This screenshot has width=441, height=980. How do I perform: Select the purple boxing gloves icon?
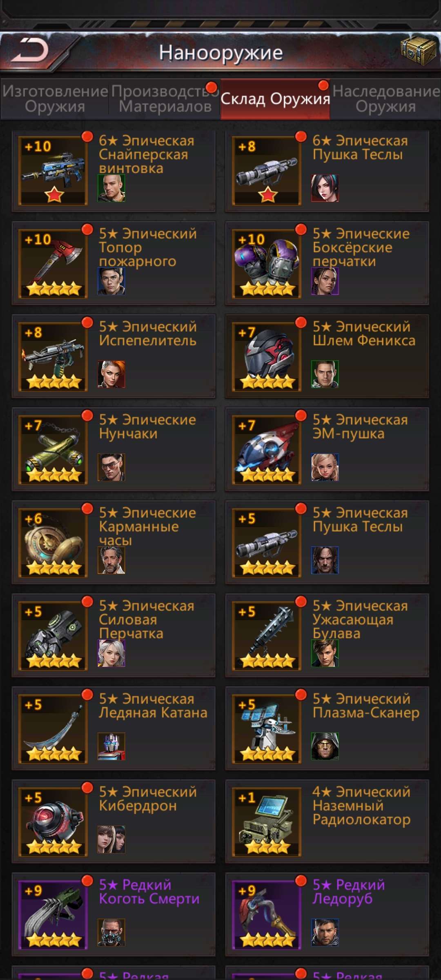coord(267,264)
